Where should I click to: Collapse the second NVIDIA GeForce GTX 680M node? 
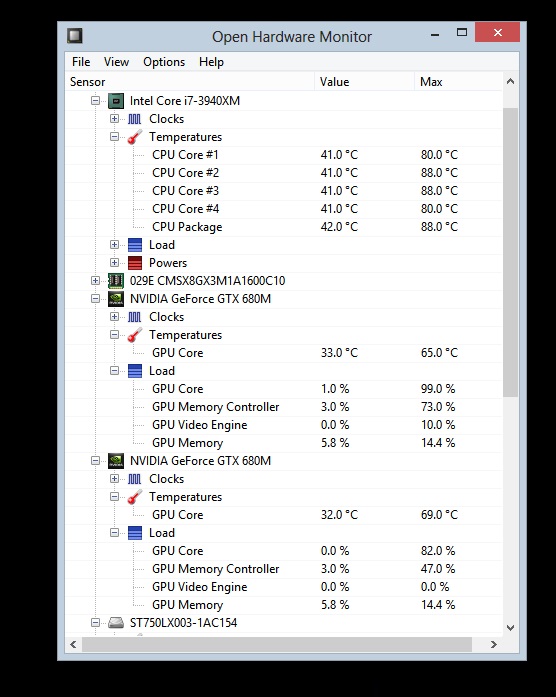click(x=95, y=461)
